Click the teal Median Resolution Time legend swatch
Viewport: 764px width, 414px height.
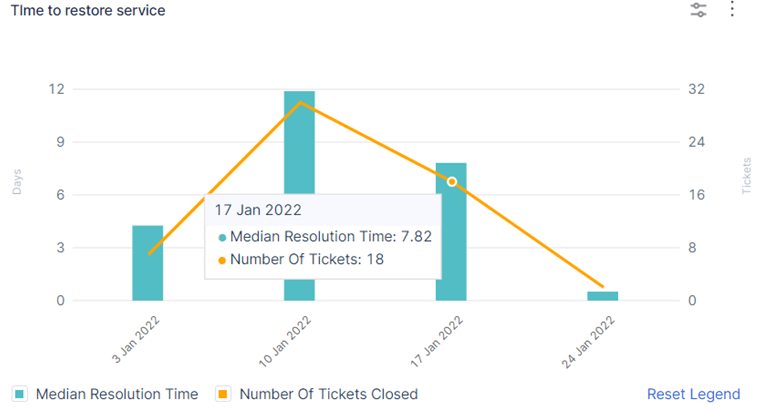[x=18, y=394]
